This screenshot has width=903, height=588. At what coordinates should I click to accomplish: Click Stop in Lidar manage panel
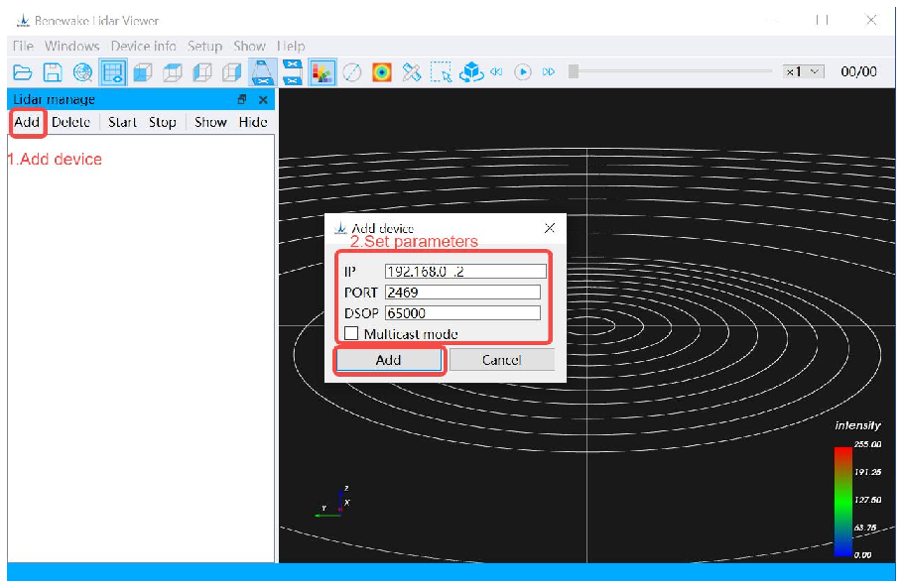(x=163, y=122)
